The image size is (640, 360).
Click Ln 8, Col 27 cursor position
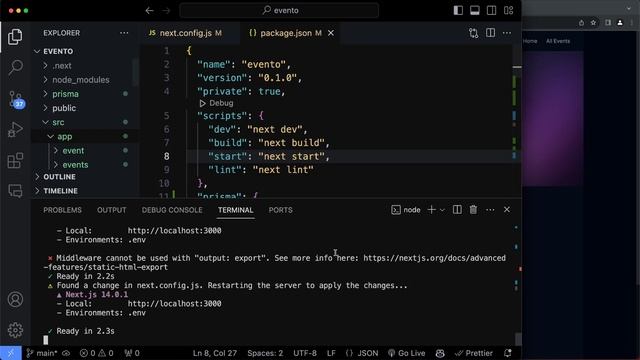215,353
